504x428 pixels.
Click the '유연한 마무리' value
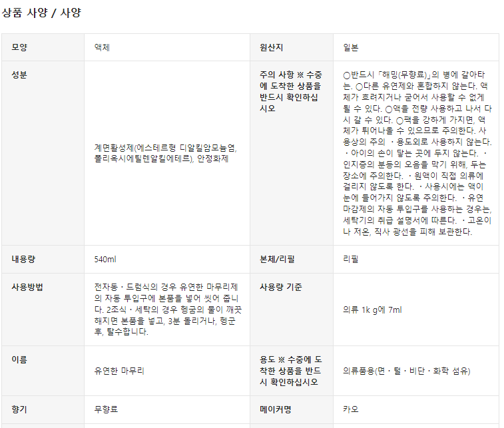point(119,371)
